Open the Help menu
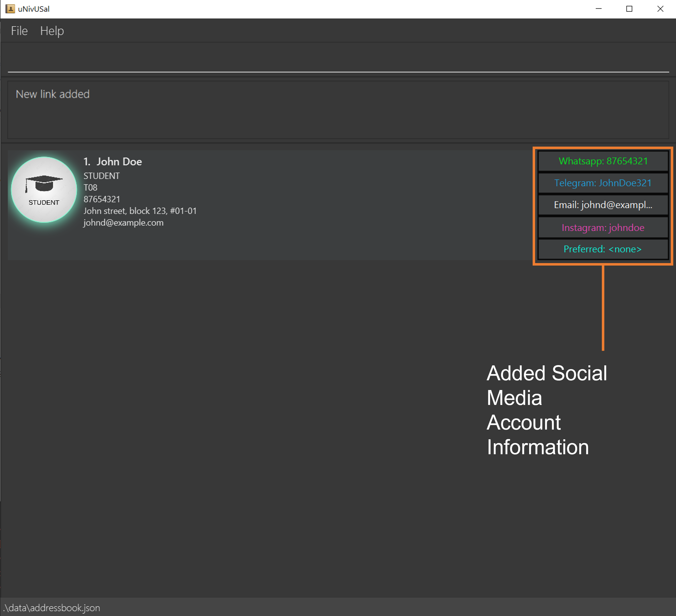 [51, 31]
